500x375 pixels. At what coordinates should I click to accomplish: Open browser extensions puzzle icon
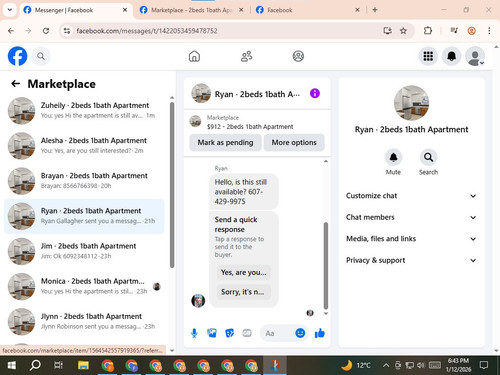[428, 31]
